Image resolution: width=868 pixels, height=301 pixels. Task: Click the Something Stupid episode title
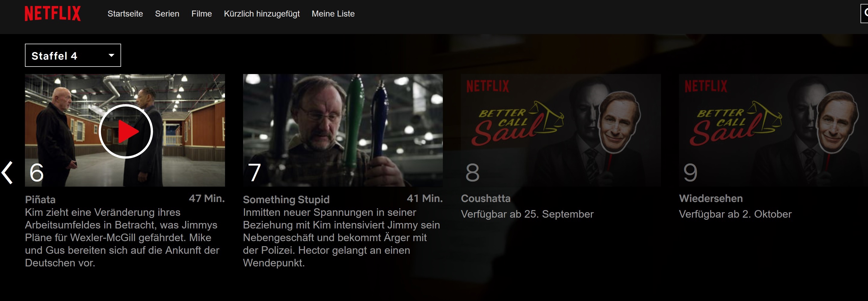pos(286,200)
